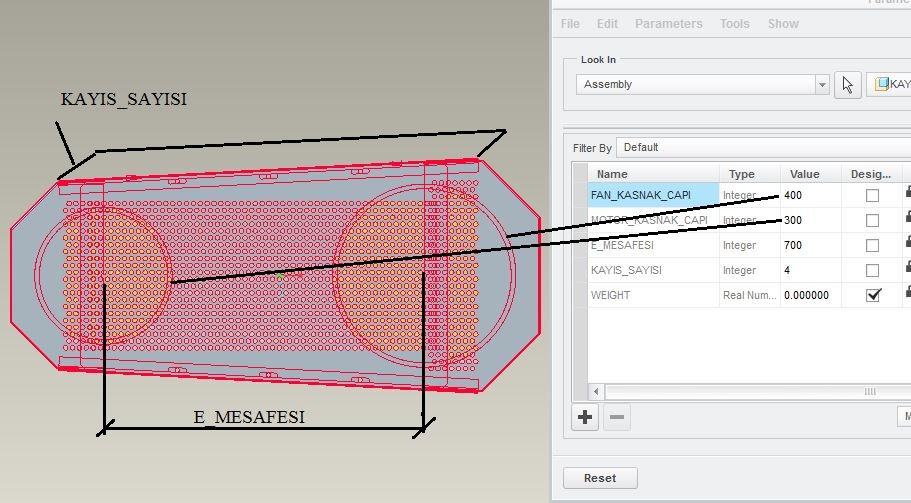Click the KAY assembly model button
This screenshot has width=911, height=503.
coord(890,84)
